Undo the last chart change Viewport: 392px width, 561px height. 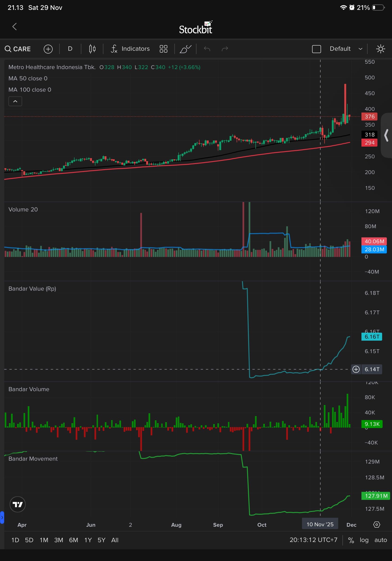207,49
